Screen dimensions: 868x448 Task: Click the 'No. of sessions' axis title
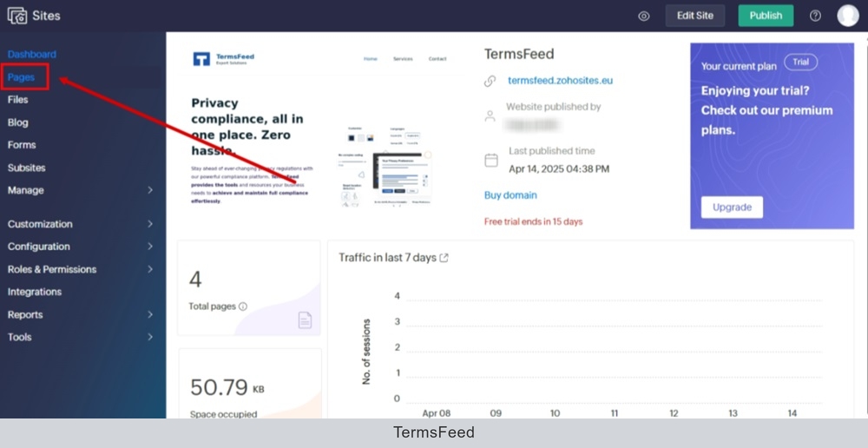(366, 352)
